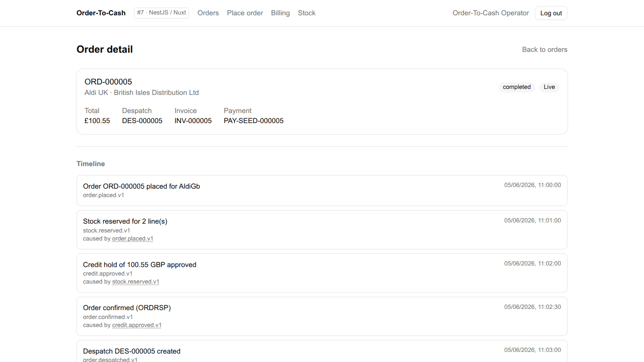Click the order.placed.v1 event type label
Viewport: 644px width, 362px height.
tap(103, 195)
